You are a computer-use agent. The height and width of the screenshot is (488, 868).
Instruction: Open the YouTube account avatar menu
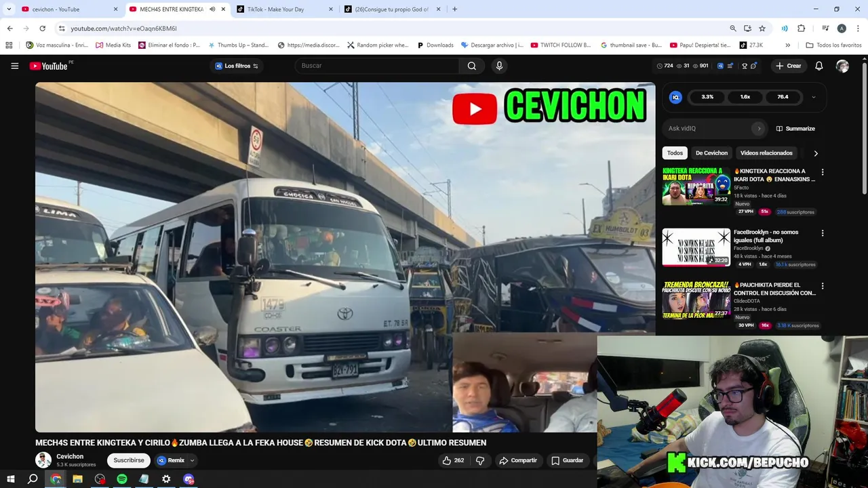(x=842, y=66)
